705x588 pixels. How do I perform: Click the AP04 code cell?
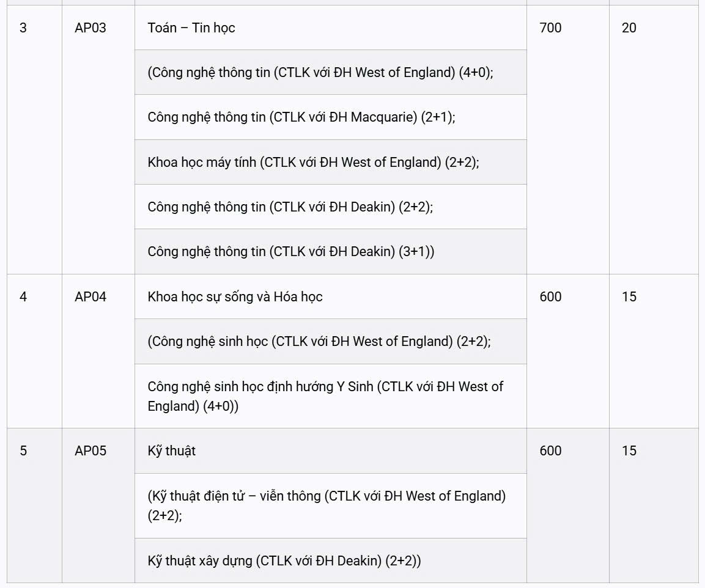90,297
